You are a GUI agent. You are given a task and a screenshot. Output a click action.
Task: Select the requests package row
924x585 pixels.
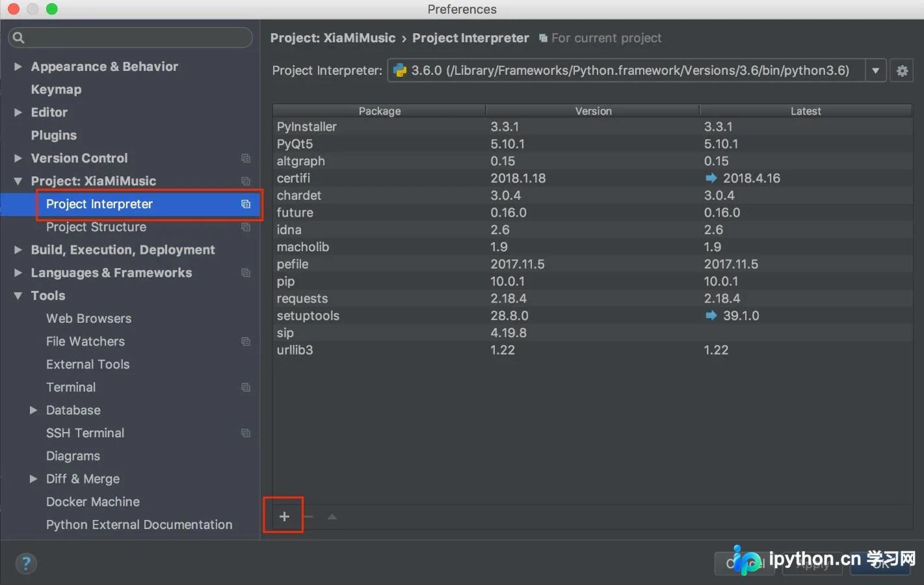(x=592, y=299)
